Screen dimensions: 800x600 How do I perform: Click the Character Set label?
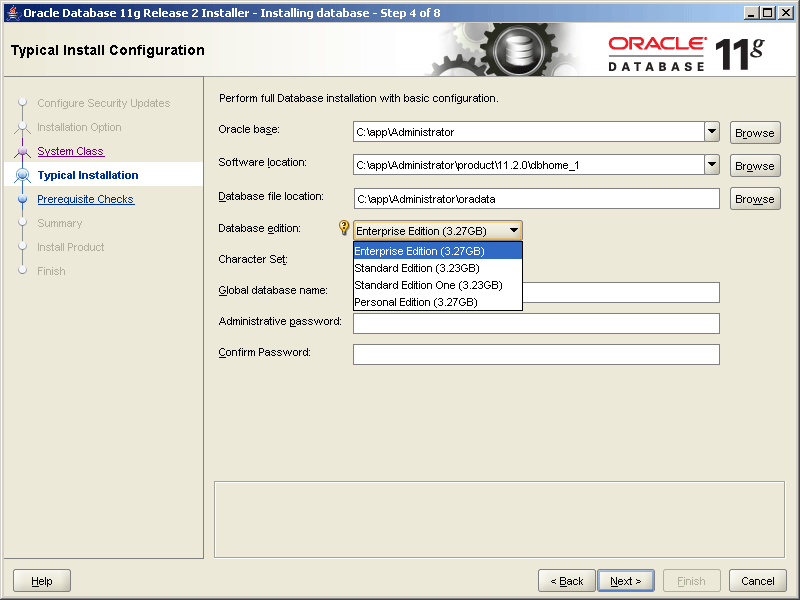point(253,259)
